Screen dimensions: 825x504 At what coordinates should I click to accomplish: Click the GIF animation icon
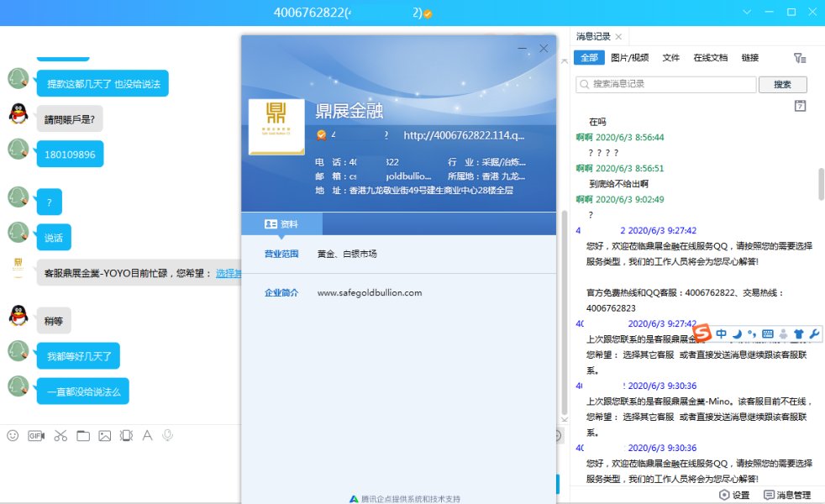click(36, 435)
